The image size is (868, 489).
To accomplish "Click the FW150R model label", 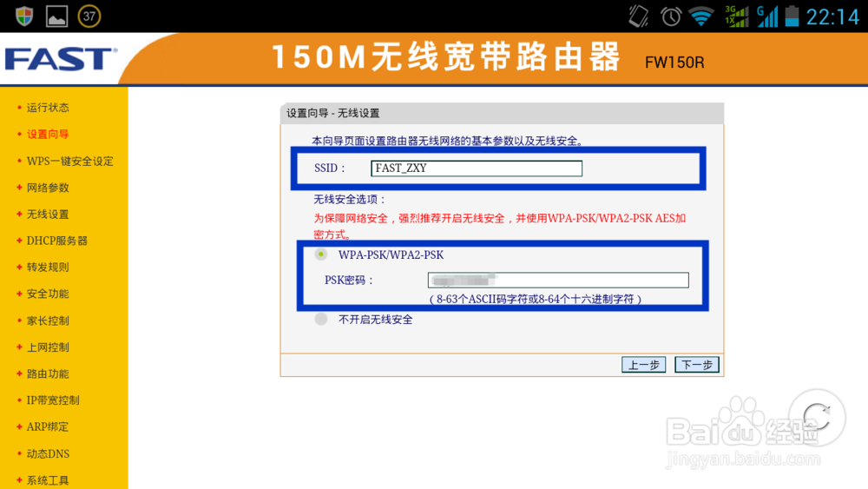I will [674, 63].
